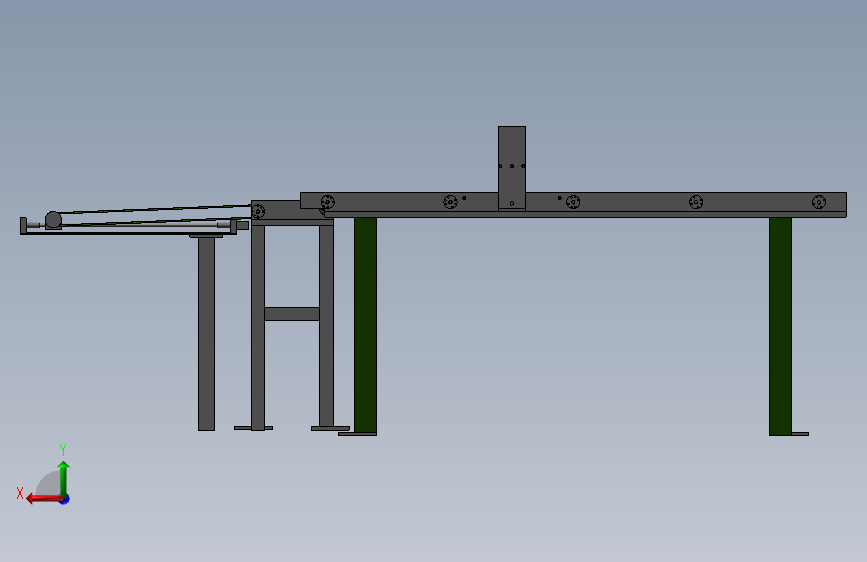This screenshot has width=867, height=562.
Task: Click the red X axis arrow of triad
Action: pyautogui.click(x=44, y=499)
